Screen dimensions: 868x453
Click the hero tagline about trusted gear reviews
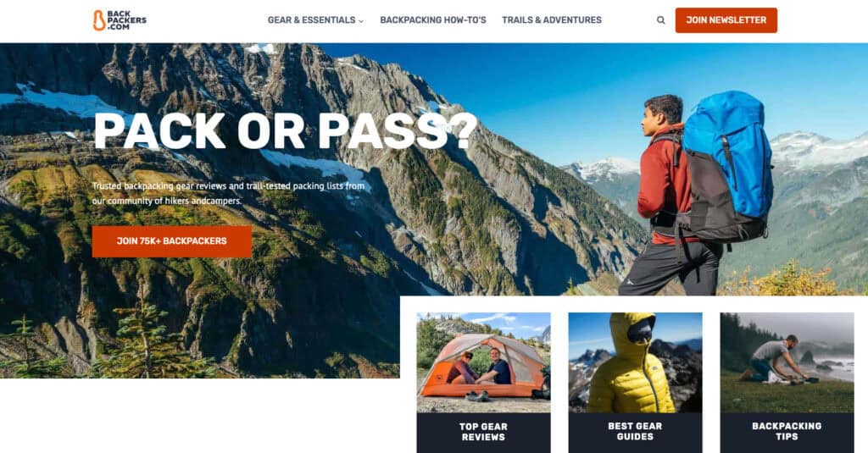pos(229,193)
